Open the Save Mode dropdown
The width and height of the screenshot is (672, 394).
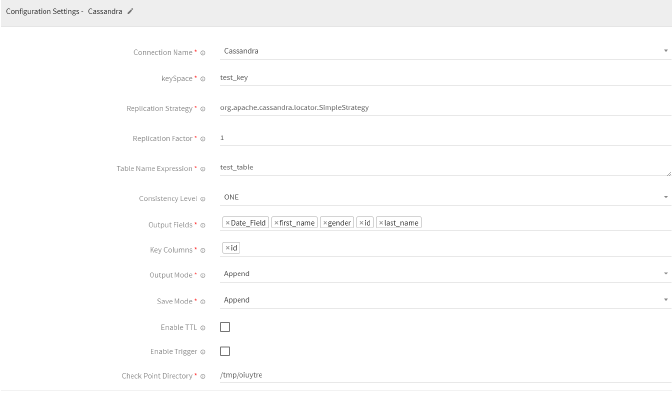[x=445, y=300]
